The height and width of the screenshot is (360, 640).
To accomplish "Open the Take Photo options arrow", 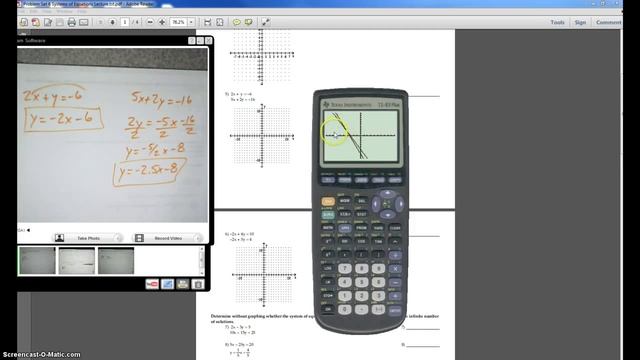I will 118,238.
